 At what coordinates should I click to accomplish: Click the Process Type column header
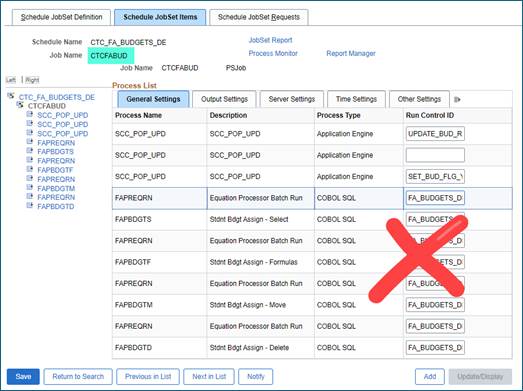coord(339,115)
